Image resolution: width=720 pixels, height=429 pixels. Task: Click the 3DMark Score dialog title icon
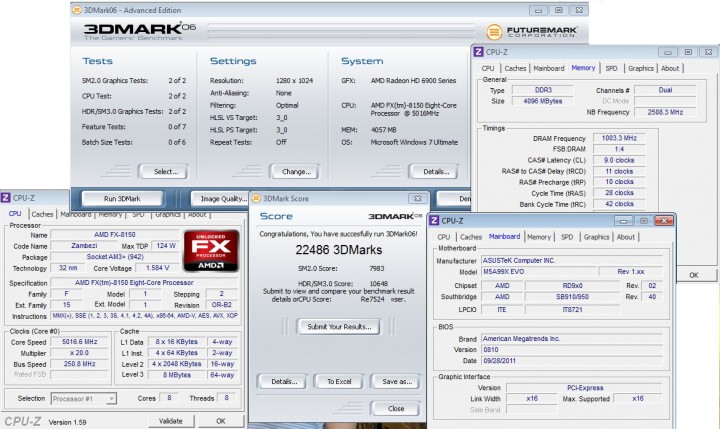click(x=257, y=198)
